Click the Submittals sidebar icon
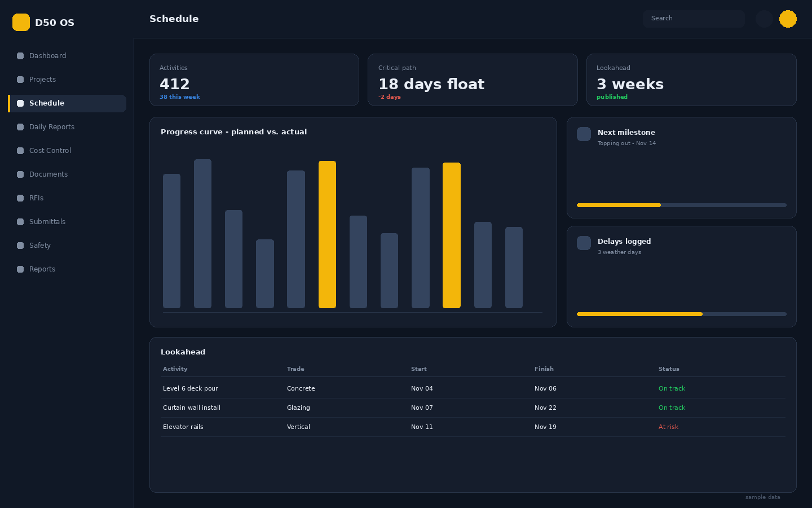 [x=20, y=222]
